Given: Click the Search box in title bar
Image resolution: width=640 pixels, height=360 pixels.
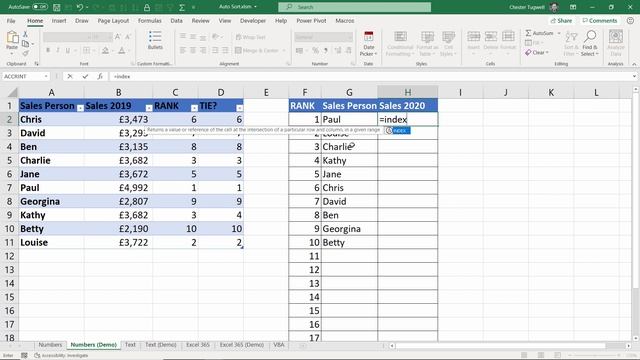Looking at the screenshot, I should (x=354, y=7).
